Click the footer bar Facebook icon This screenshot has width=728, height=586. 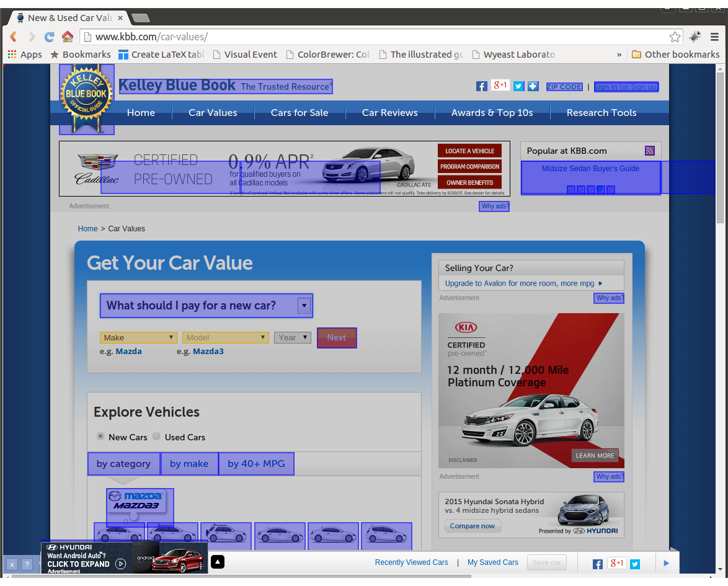pyautogui.click(x=598, y=564)
